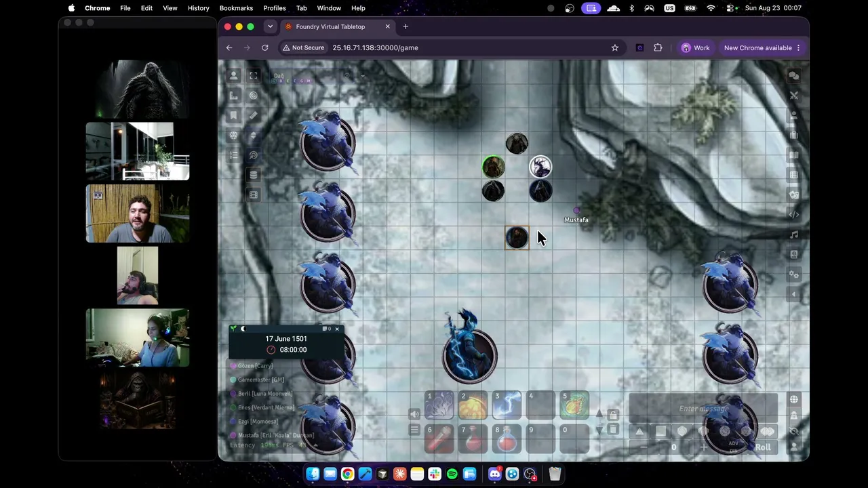Open the Chrome Extensions puzzle icon
Viewport: 868px width, 488px height.
click(x=658, y=48)
